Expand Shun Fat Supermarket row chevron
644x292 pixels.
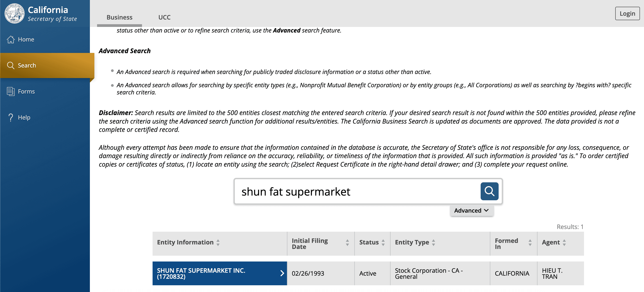click(282, 273)
